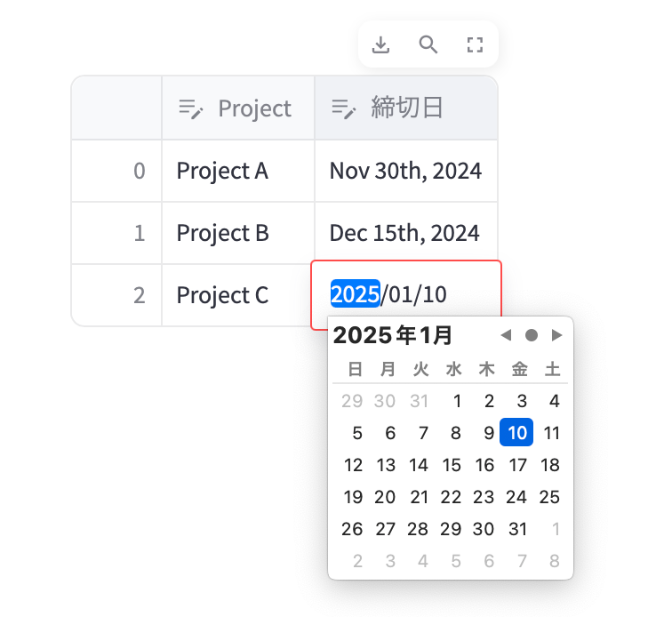This screenshot has height=617, width=672.
Task: Select the Project column header
Action: (254, 108)
